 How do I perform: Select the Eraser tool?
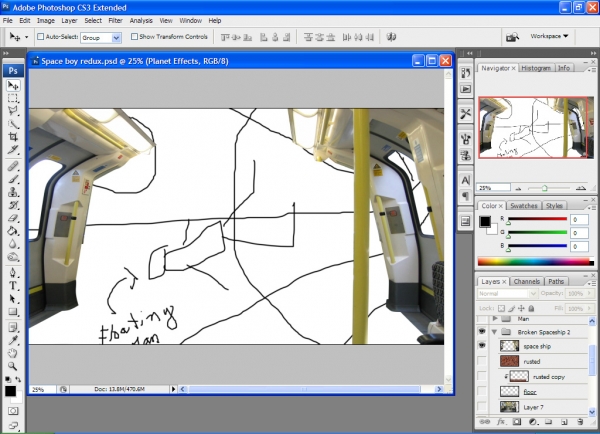13,218
